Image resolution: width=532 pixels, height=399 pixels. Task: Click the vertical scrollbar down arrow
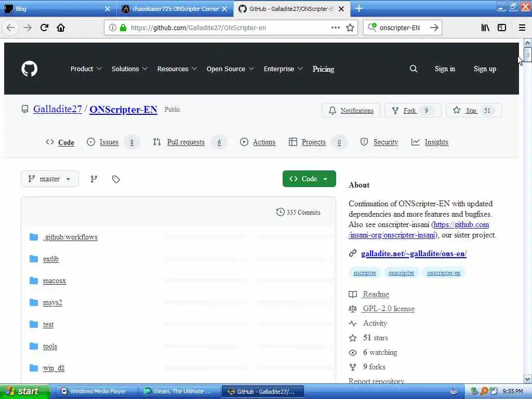(527, 379)
